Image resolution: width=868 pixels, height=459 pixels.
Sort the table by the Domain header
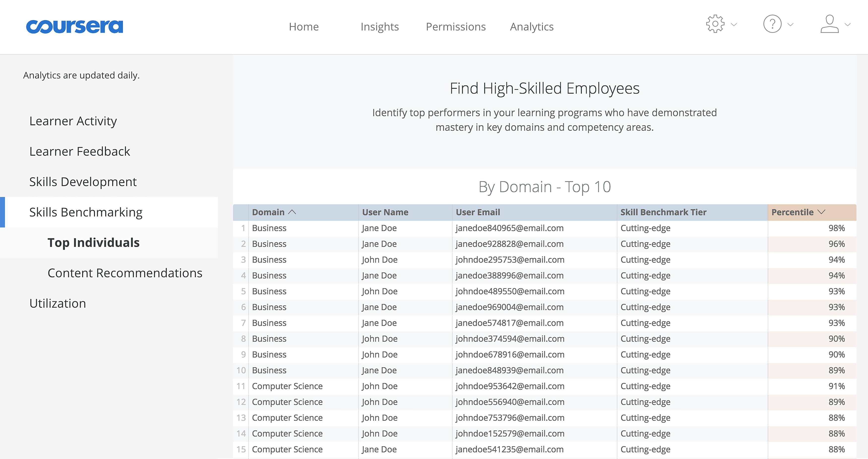[x=268, y=212]
